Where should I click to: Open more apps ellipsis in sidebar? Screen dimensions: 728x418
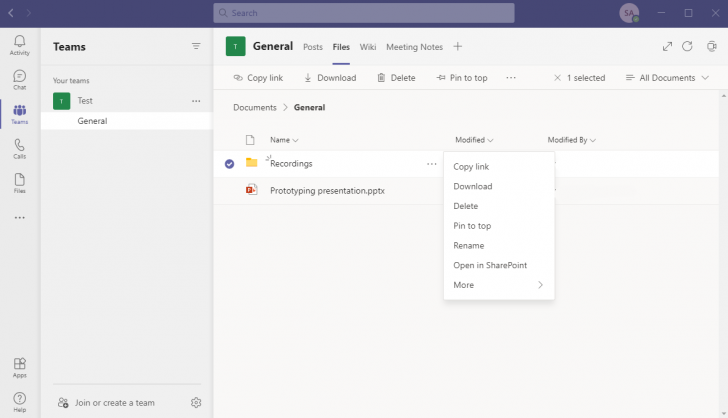coord(20,217)
